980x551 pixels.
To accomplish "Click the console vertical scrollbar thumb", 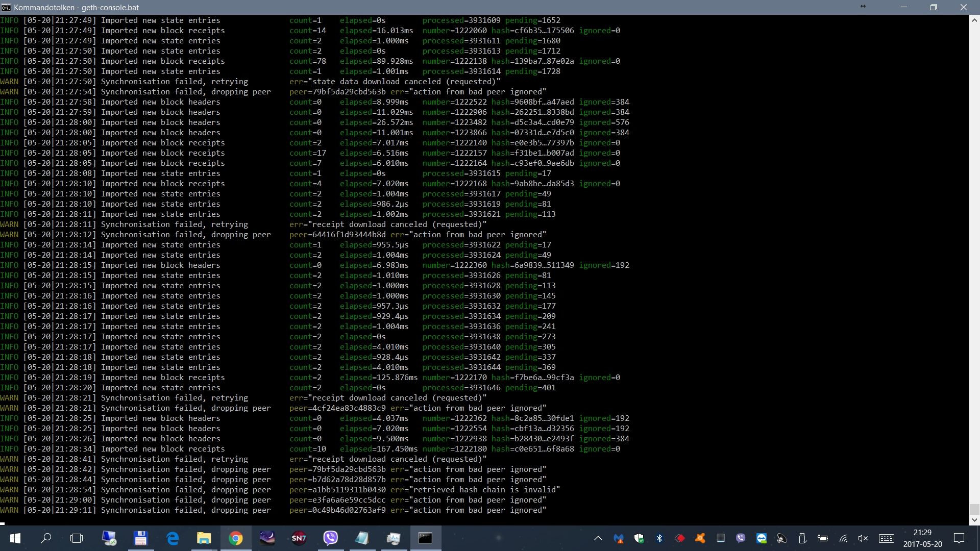I will click(x=974, y=510).
